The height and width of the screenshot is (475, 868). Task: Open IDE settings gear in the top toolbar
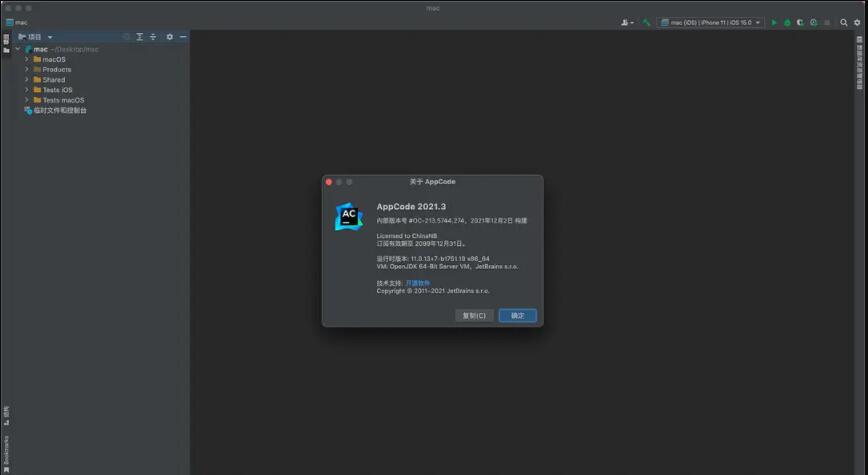click(857, 23)
